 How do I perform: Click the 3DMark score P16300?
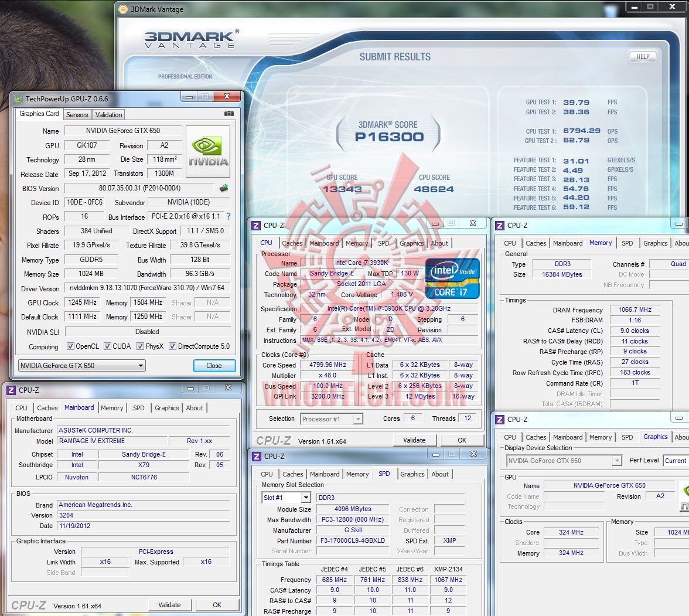(389, 137)
